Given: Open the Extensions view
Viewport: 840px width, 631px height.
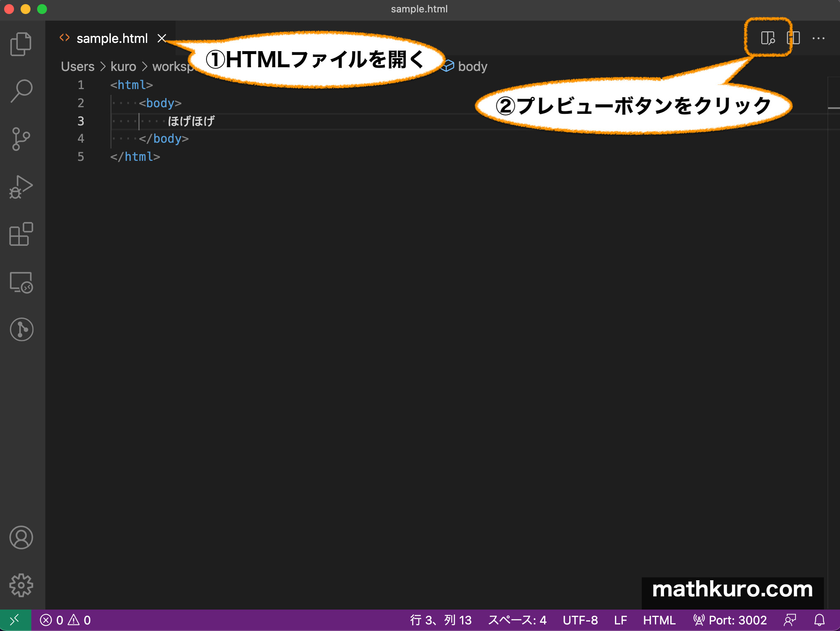Looking at the screenshot, I should (21, 234).
